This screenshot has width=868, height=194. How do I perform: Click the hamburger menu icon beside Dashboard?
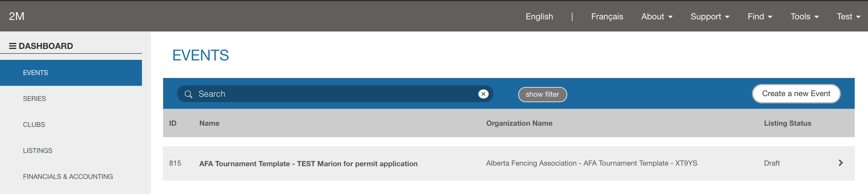[x=12, y=46]
